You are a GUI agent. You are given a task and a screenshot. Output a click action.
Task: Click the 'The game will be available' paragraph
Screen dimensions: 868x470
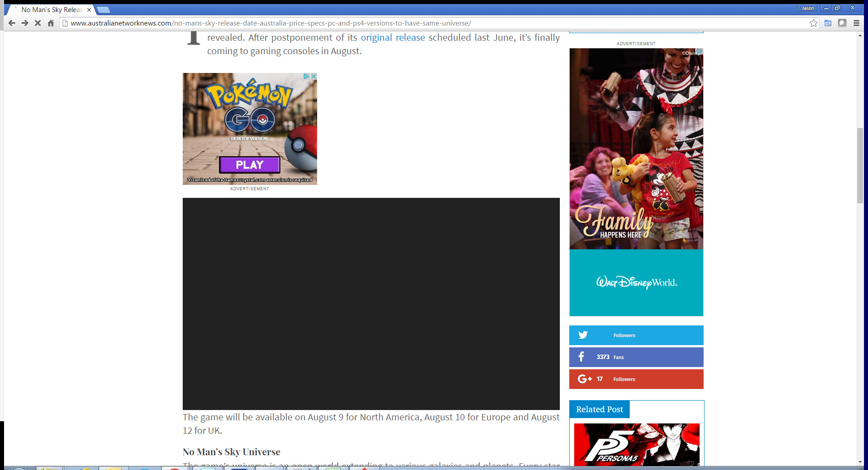[x=371, y=423]
